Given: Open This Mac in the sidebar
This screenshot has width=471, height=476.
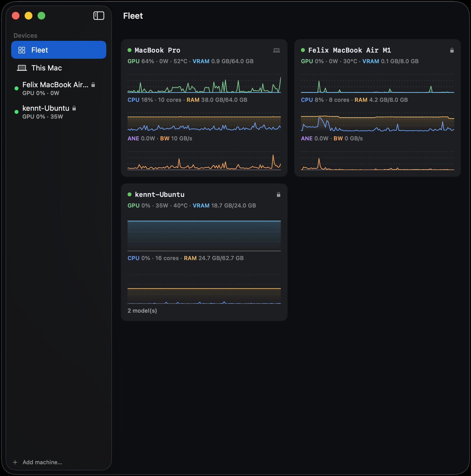Looking at the screenshot, I should coord(59,68).
